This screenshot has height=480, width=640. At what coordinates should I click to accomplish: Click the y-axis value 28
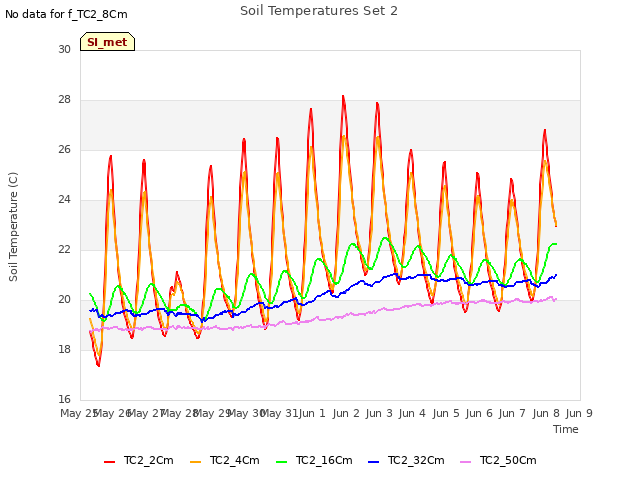tap(64, 100)
